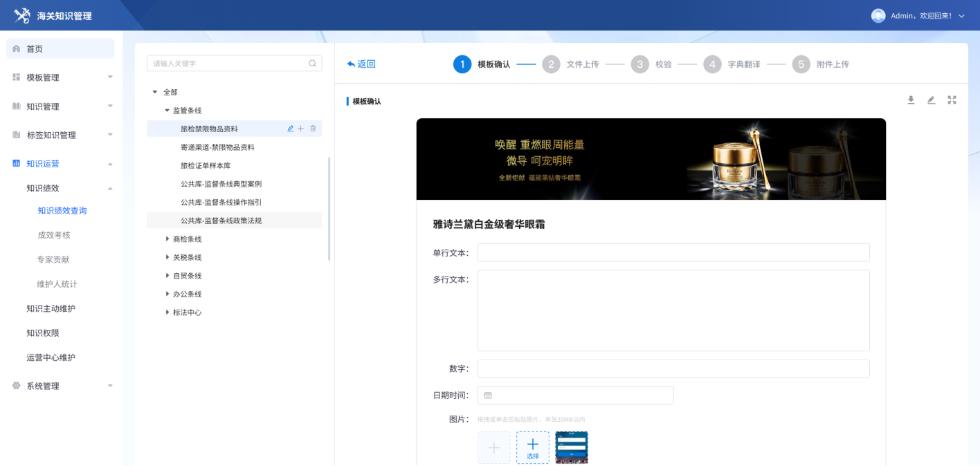
Task: Select 寄递渠道-禁限物品资料 tree item
Action: (x=217, y=147)
